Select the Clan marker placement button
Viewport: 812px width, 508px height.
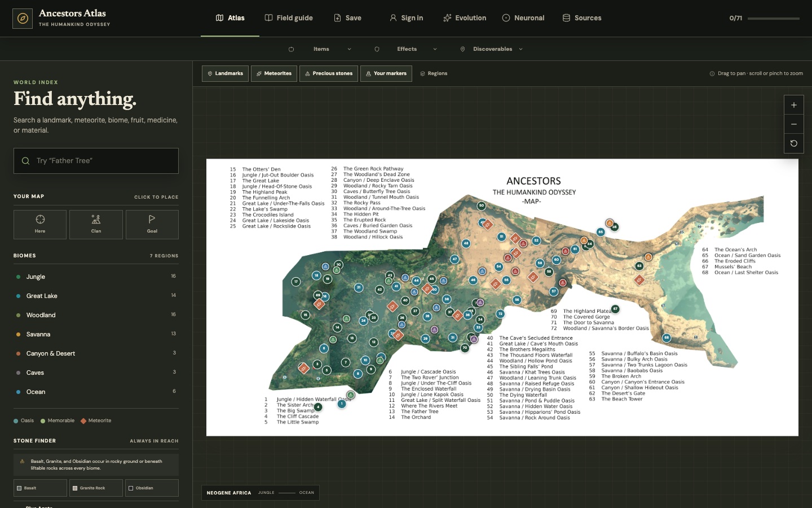click(96, 225)
